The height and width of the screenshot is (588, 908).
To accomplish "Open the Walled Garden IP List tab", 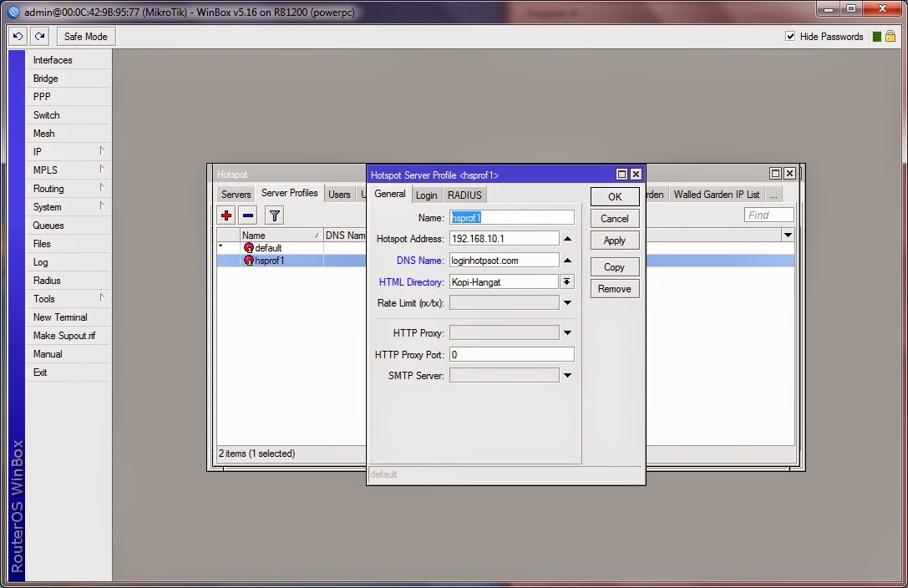I will pyautogui.click(x=717, y=195).
